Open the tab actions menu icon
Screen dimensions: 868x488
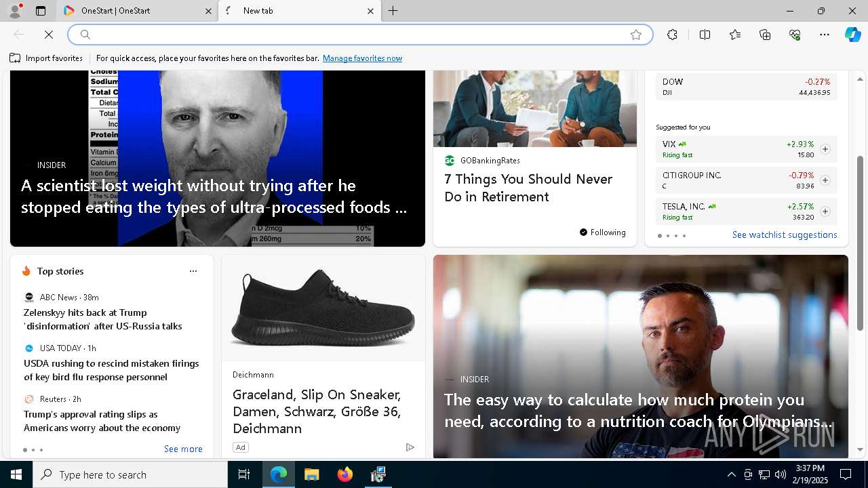pos(41,11)
